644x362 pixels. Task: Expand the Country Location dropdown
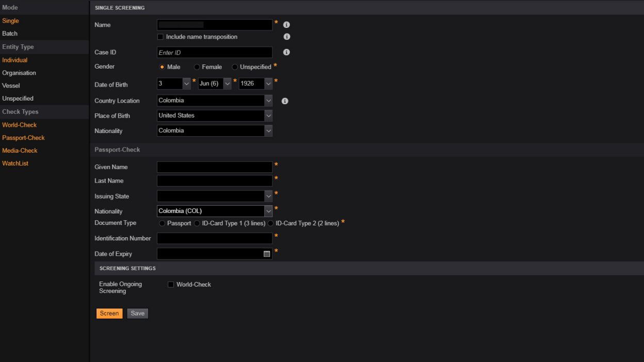point(268,101)
